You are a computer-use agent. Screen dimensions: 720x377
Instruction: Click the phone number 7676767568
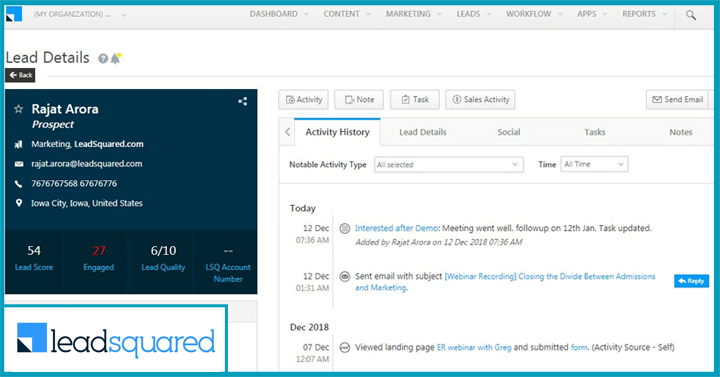tap(74, 184)
